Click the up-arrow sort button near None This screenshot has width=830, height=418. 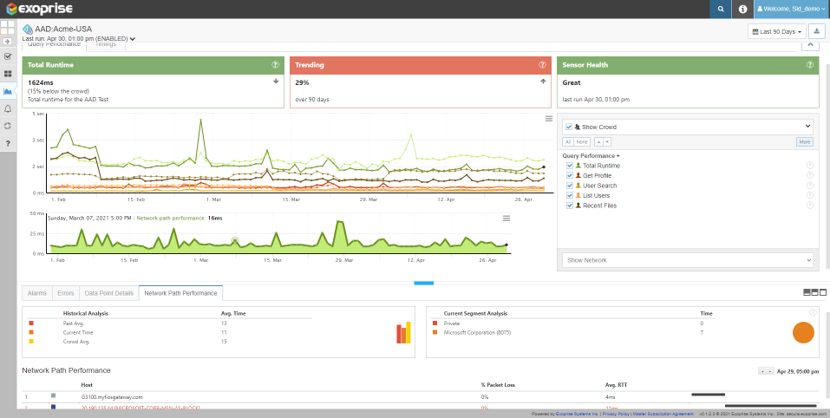[598, 142]
